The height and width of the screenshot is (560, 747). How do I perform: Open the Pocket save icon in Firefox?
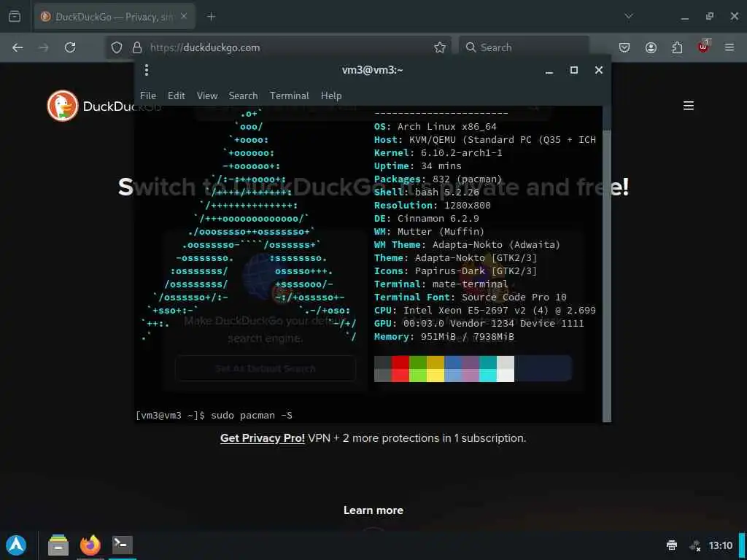tap(624, 47)
